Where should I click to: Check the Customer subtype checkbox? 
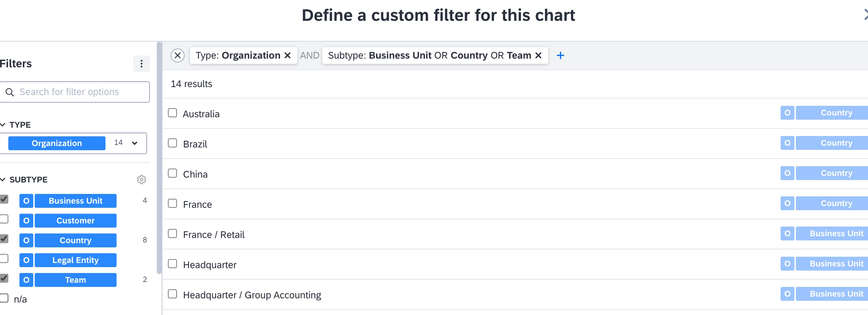[x=4, y=219]
